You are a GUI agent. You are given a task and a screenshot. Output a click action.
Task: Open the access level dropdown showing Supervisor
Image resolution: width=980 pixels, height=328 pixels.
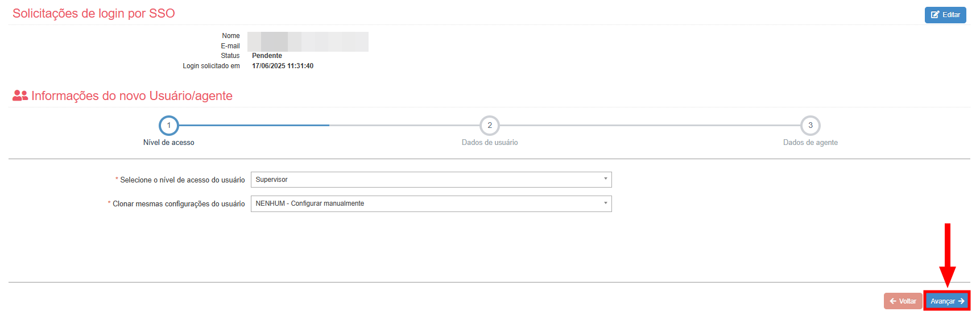[x=427, y=180]
